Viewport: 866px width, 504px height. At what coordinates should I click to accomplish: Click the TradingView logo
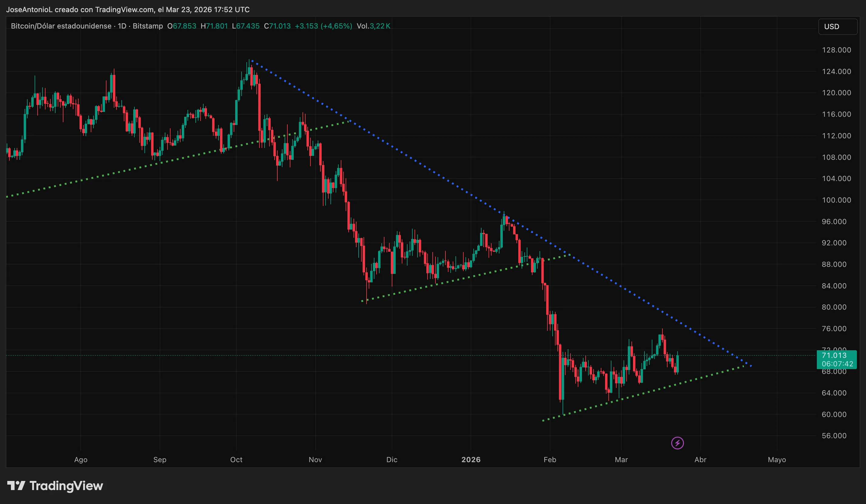(55, 486)
